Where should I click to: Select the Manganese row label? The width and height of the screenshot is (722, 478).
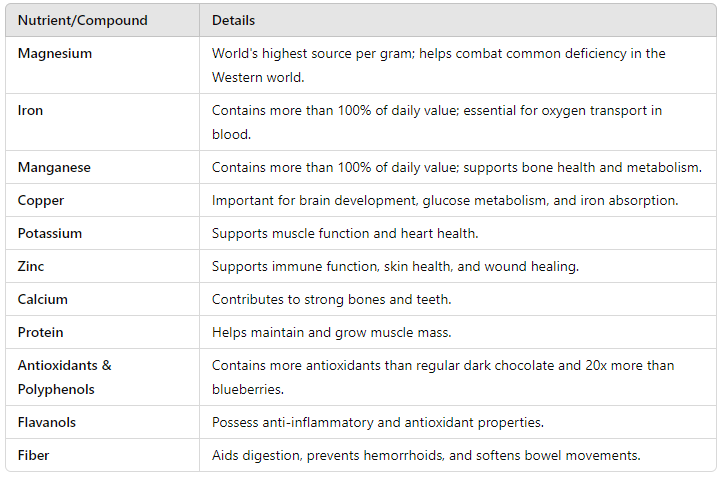[54, 167]
